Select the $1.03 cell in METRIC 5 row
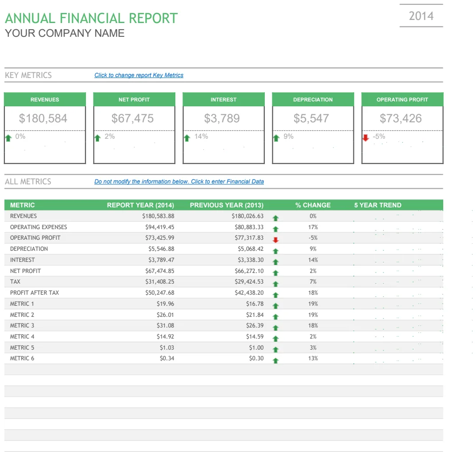Viewport: 476px width, 452px height. point(167,347)
